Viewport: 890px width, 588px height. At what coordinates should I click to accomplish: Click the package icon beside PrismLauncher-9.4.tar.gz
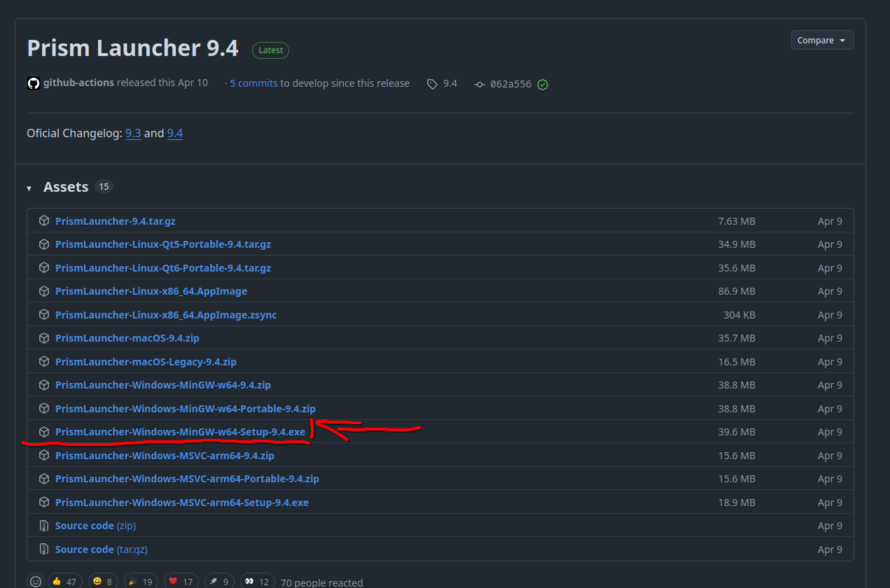(x=44, y=221)
